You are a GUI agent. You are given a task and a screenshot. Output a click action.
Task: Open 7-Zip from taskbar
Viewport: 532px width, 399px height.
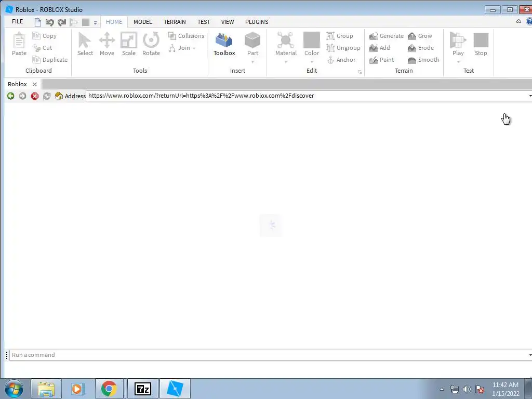tap(143, 389)
